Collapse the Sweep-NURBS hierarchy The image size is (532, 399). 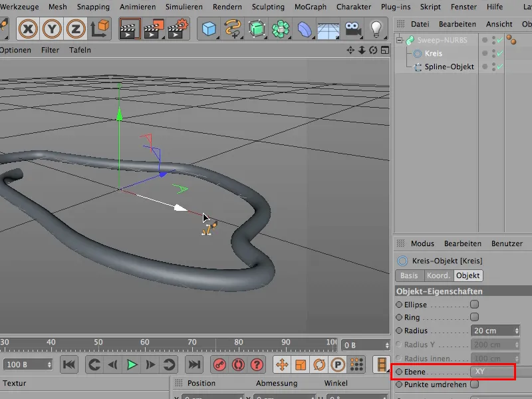click(400, 40)
